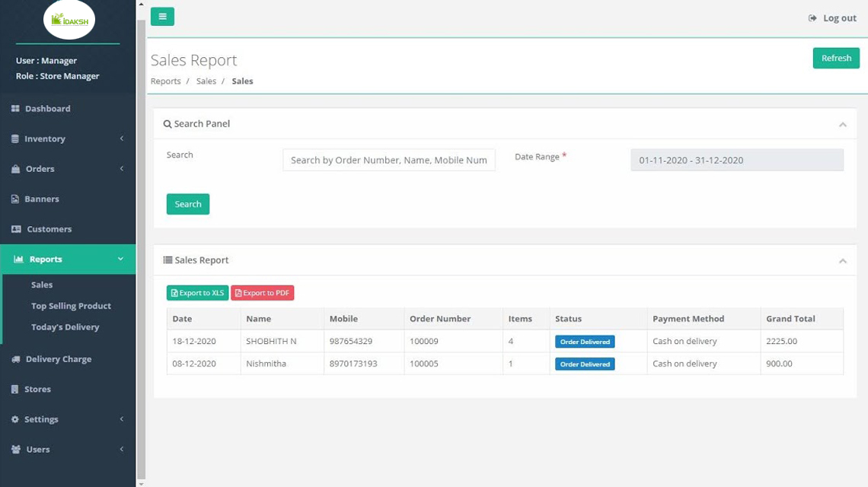Expand the Users submenu chevron
The height and width of the screenshot is (487, 868).
pyautogui.click(x=122, y=449)
